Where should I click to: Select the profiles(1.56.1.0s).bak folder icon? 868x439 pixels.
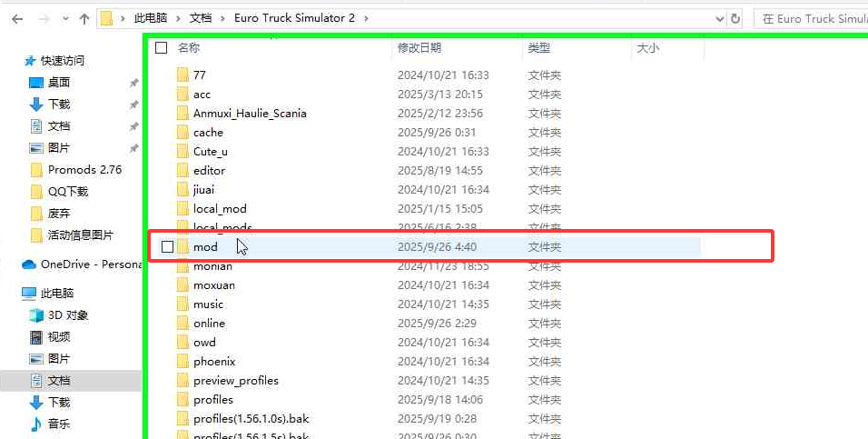point(182,418)
